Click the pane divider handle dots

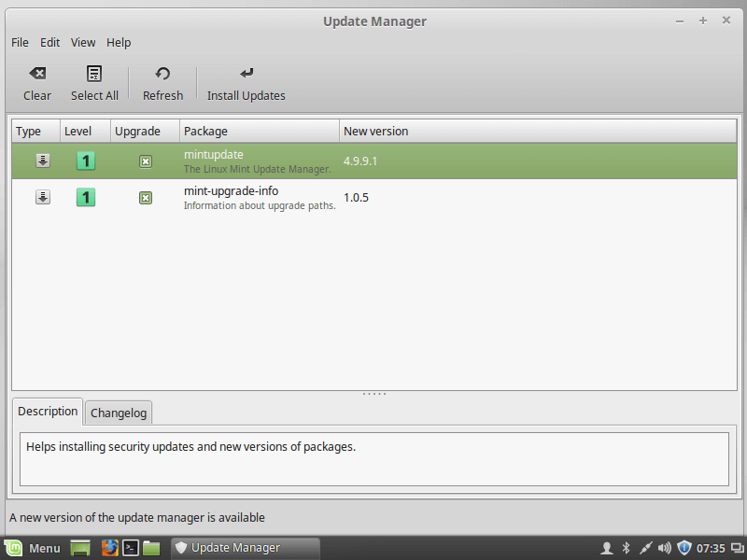[374, 394]
